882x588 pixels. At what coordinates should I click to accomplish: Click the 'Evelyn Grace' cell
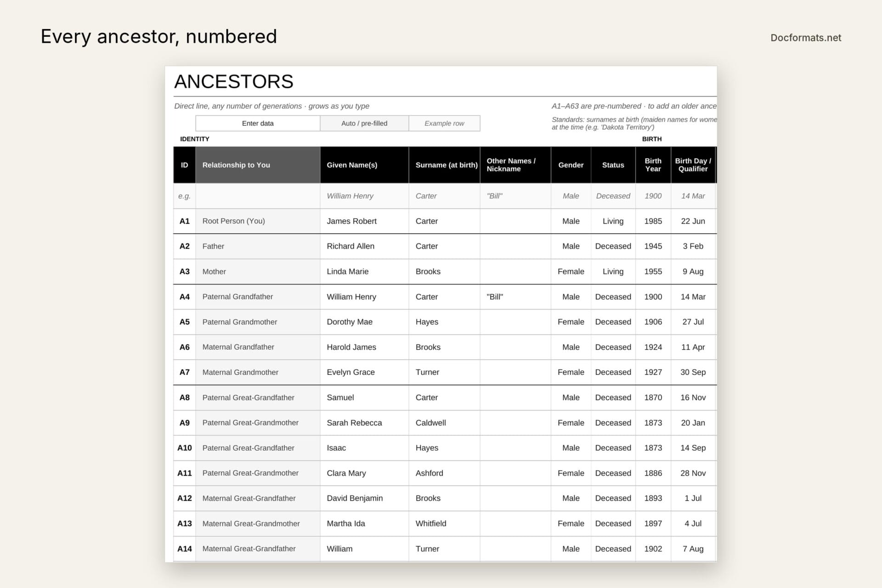coord(364,372)
